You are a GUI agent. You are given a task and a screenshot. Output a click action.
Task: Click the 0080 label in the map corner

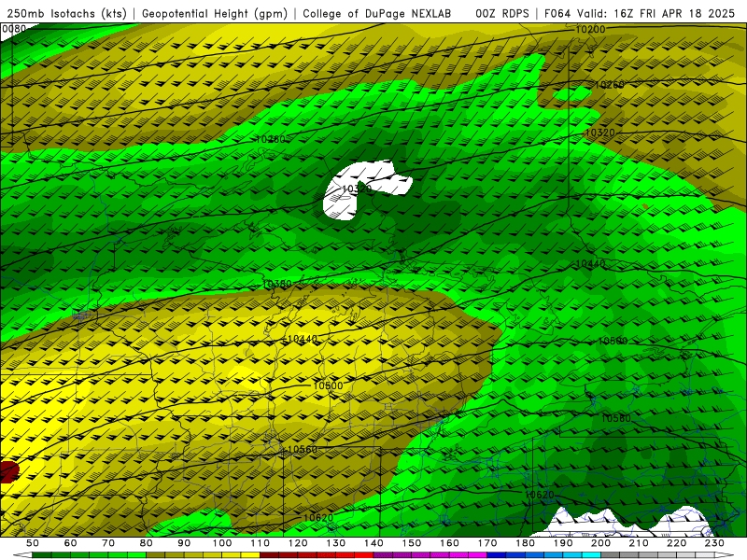coord(14,29)
